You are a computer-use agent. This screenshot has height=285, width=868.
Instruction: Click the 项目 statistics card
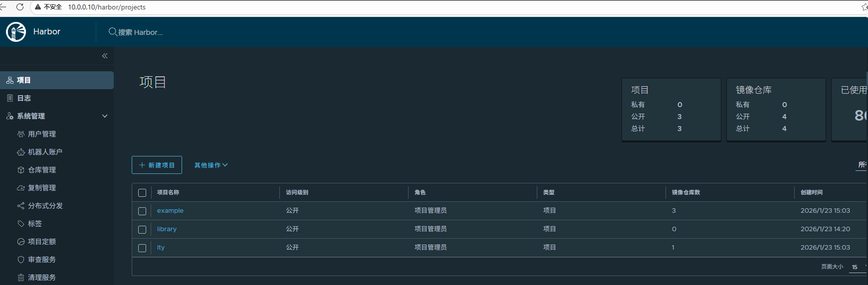click(x=671, y=110)
